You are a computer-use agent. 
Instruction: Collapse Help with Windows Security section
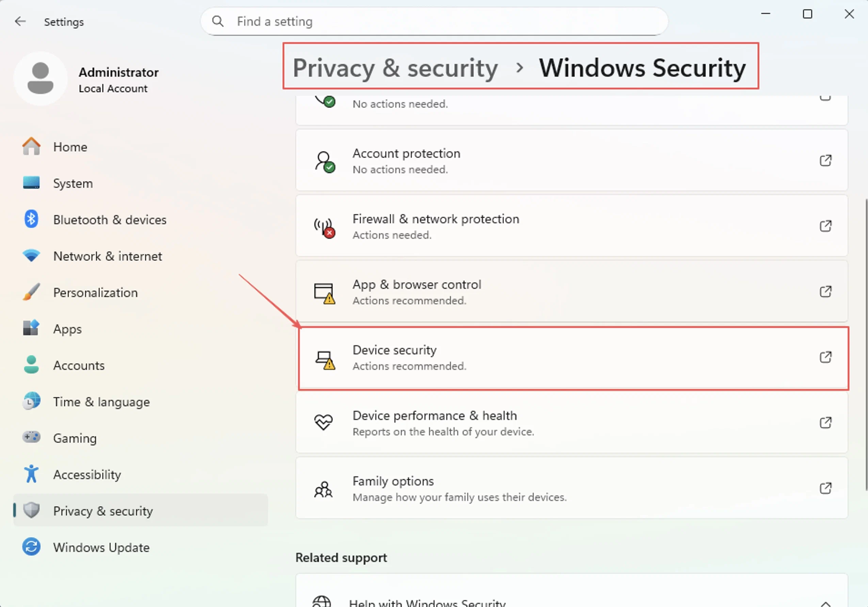[826, 604]
